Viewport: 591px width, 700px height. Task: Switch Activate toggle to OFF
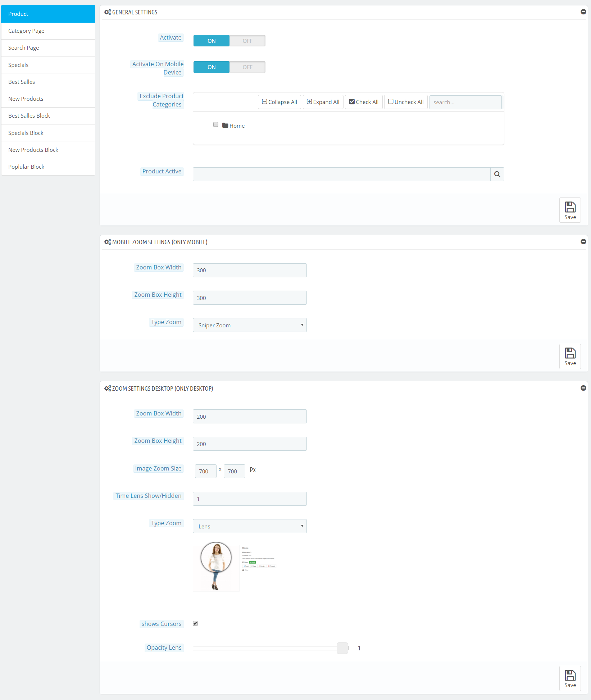coord(247,41)
